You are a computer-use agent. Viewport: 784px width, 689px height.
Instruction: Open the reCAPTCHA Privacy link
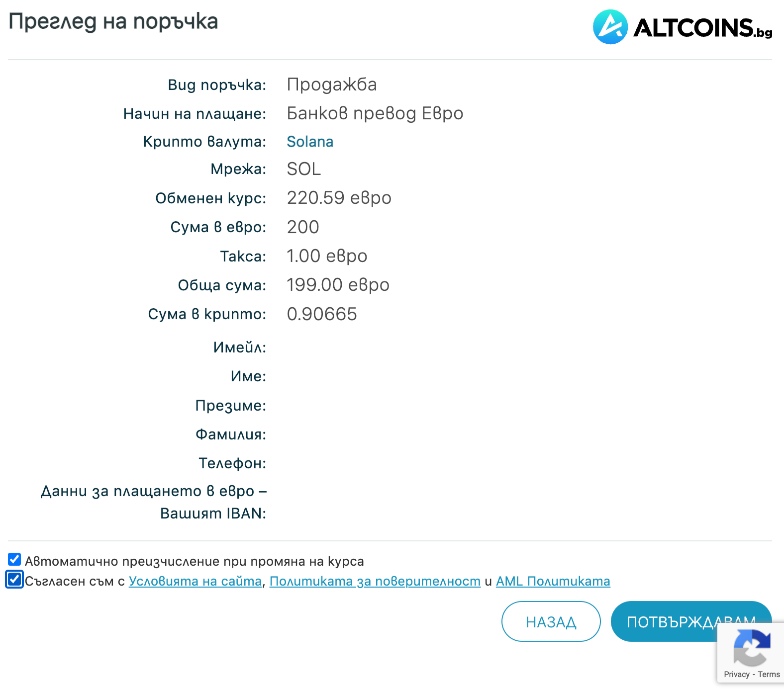tap(736, 675)
